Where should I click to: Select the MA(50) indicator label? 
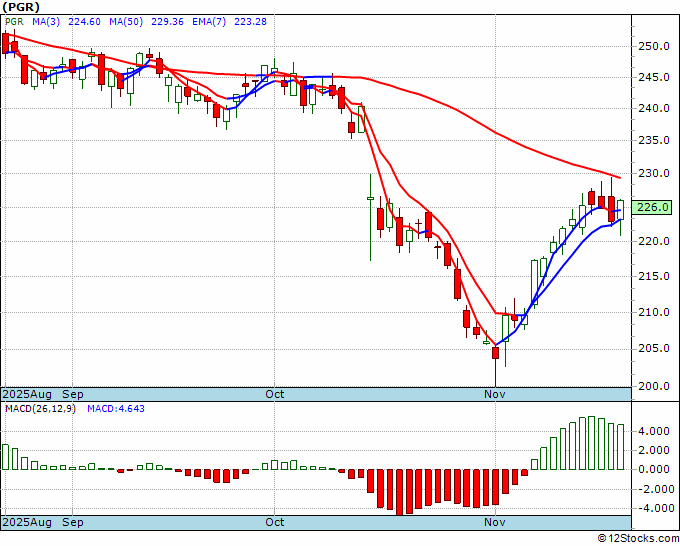pos(126,22)
